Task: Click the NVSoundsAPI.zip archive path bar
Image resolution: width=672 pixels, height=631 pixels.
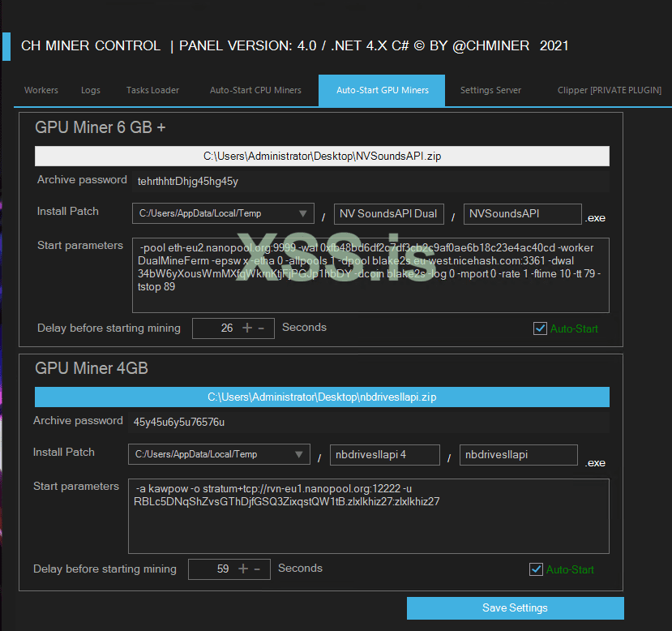Action: [322, 156]
